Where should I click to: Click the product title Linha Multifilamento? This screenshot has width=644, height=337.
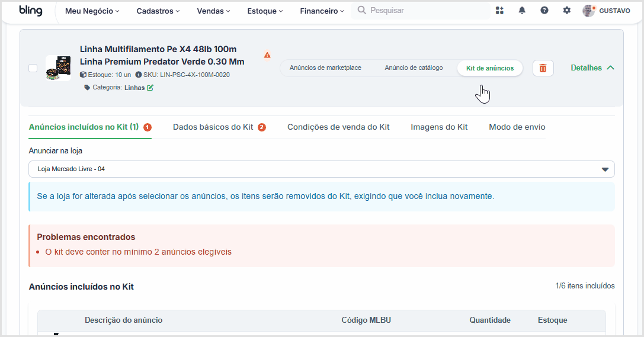tap(162, 56)
